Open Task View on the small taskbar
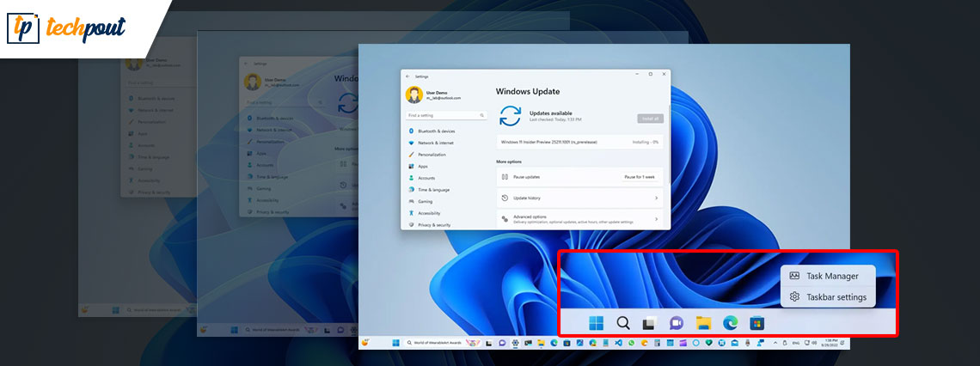 click(489, 343)
